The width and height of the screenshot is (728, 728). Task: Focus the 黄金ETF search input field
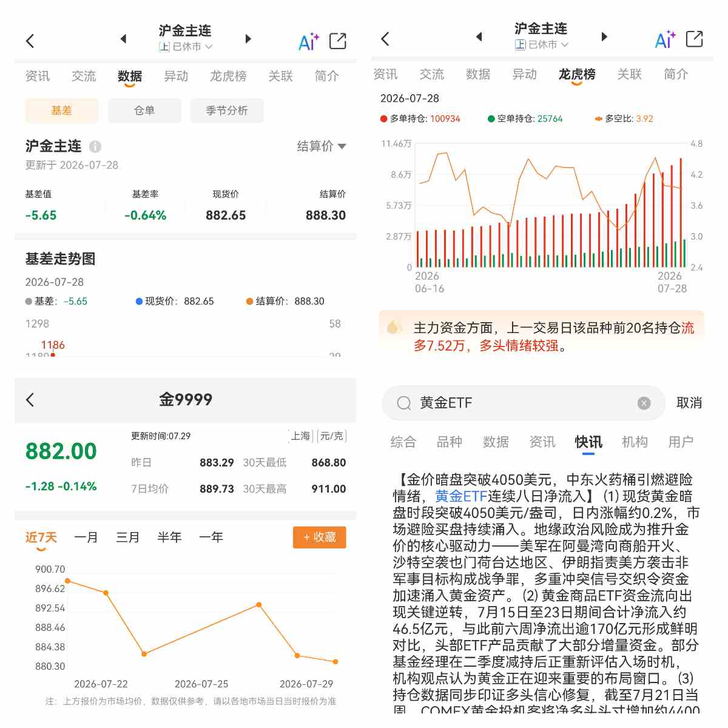524,403
